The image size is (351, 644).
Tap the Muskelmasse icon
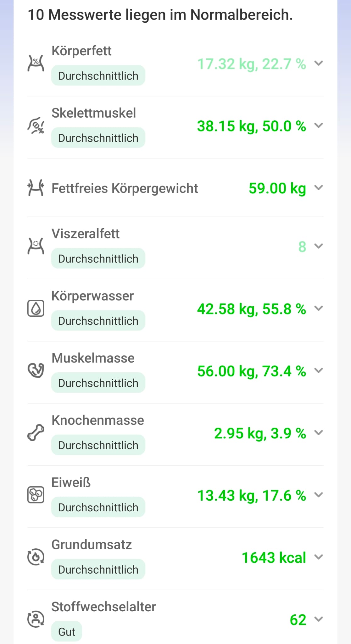pos(36,370)
